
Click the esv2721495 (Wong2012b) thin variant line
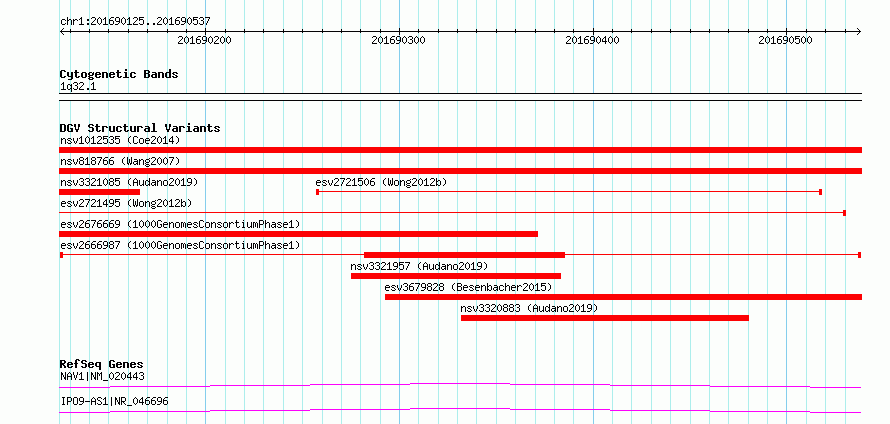click(452, 213)
